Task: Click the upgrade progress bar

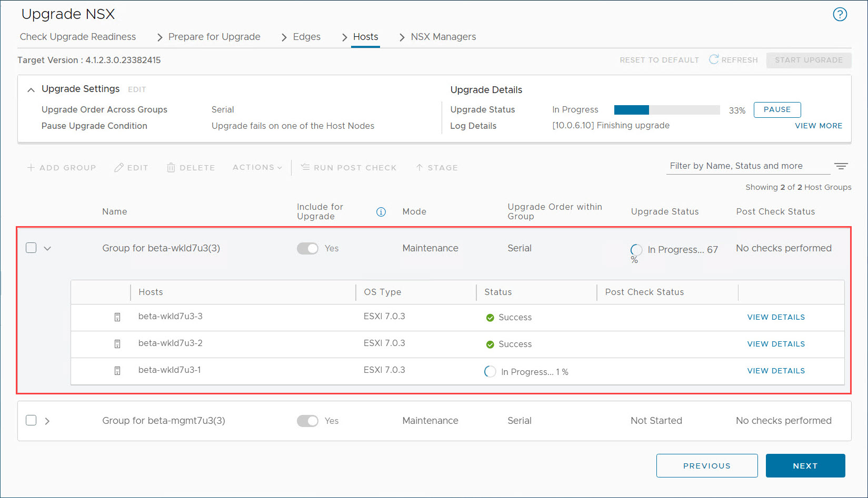Action: click(x=667, y=110)
